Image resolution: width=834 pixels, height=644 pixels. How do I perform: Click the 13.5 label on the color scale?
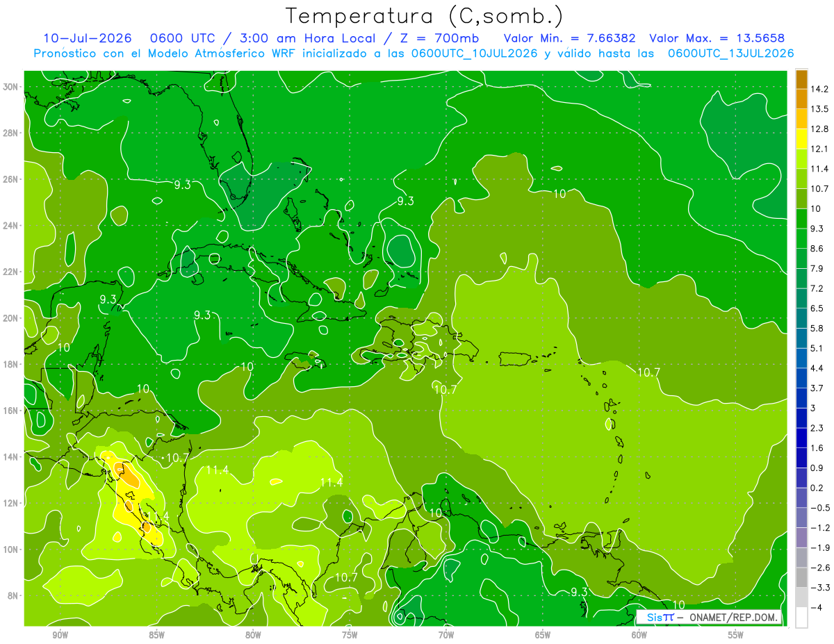819,109
